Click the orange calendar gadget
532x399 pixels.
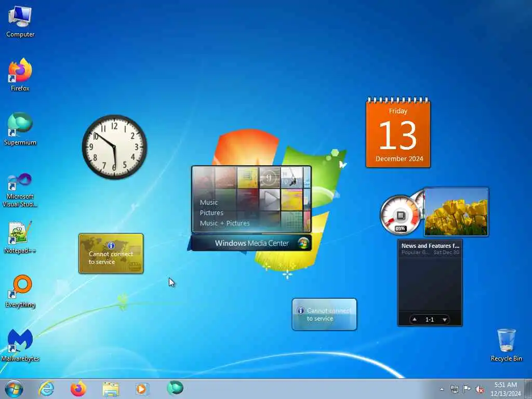coord(398,132)
